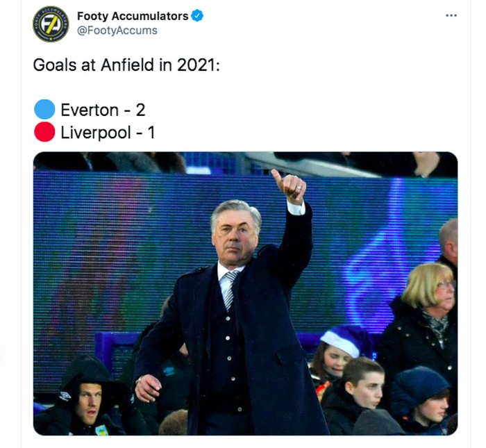Click the Footy Accumulators profile avatar
Viewport: 486px width, 448px height.
51,24
